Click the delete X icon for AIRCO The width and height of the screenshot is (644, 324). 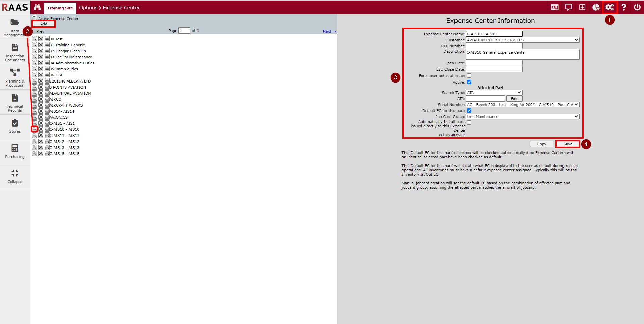[41, 99]
